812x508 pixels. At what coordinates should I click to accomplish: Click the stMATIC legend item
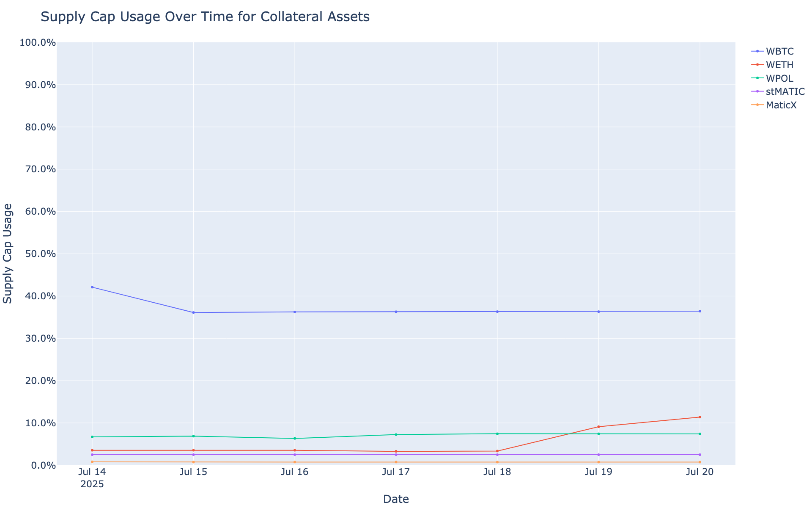coord(785,92)
